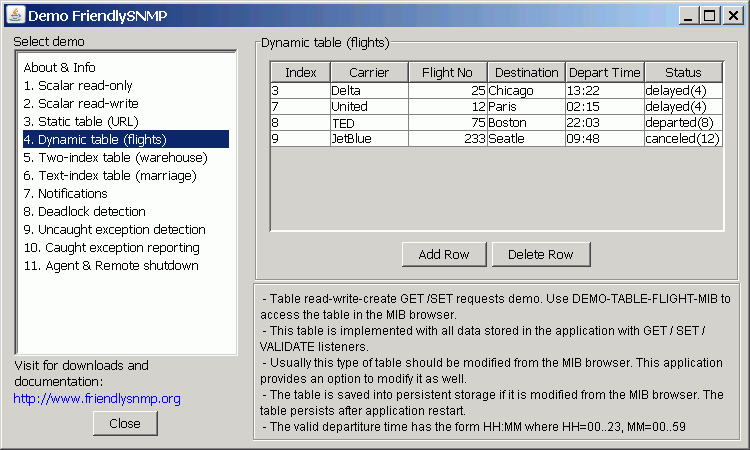The image size is (750, 450).
Task: Click the departed(8) status cell
Action: [x=683, y=122]
